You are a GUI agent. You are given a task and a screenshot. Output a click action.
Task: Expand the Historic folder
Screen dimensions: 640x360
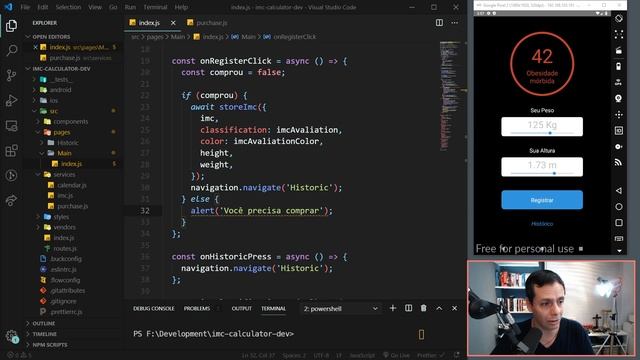(68, 143)
